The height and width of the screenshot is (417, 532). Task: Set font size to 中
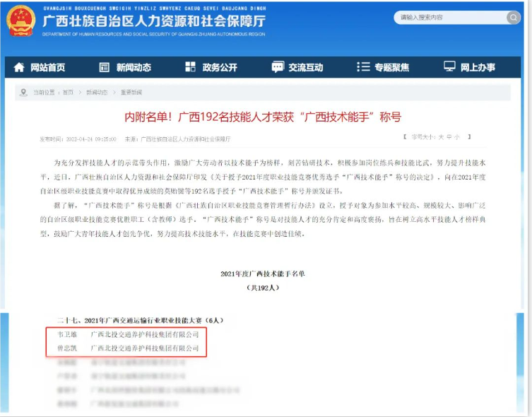click(x=449, y=137)
